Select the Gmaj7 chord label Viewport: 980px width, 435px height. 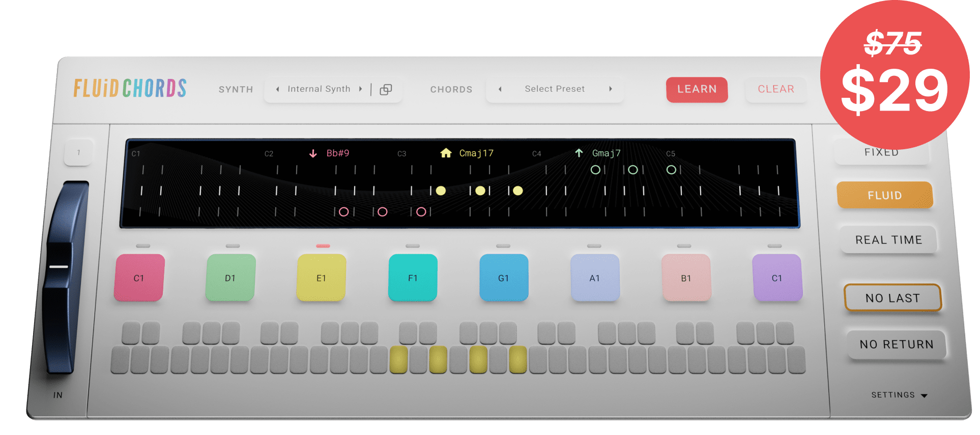pos(607,153)
